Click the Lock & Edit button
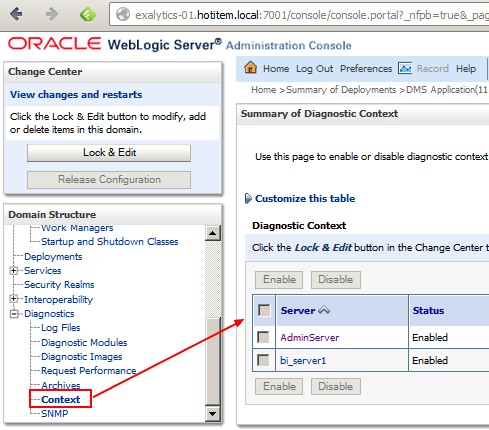 pyautogui.click(x=109, y=153)
